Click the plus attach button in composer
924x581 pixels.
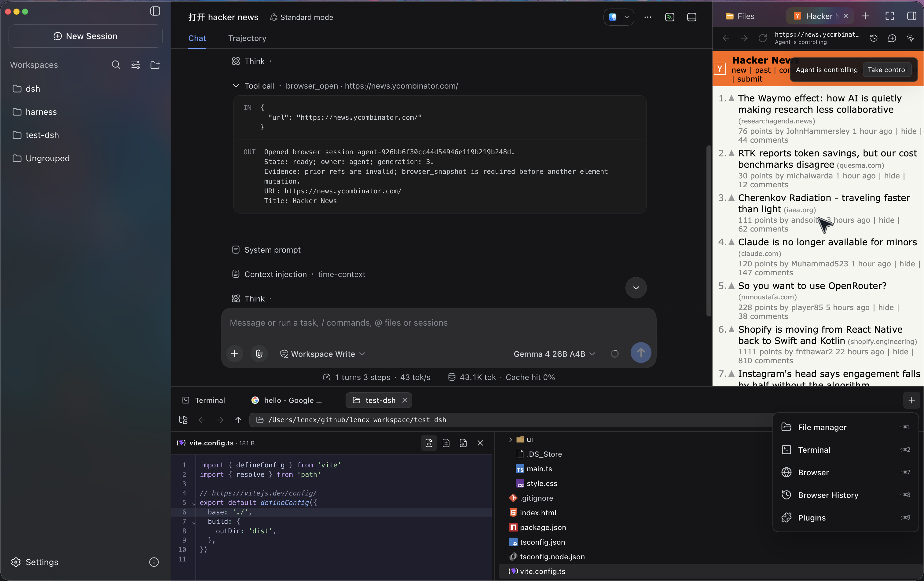point(235,354)
